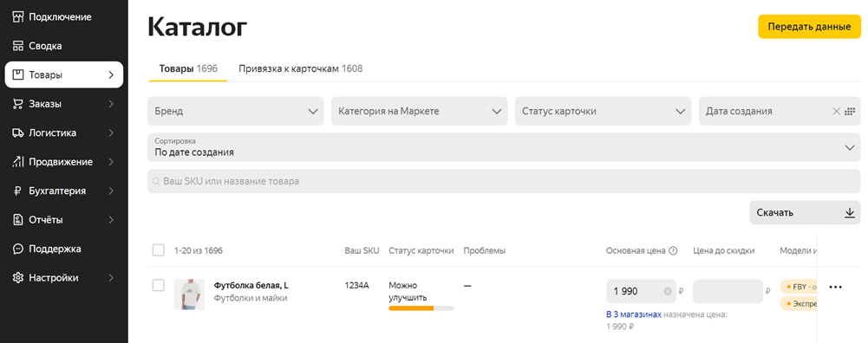Click the Продвижение chart icon

click(x=18, y=162)
